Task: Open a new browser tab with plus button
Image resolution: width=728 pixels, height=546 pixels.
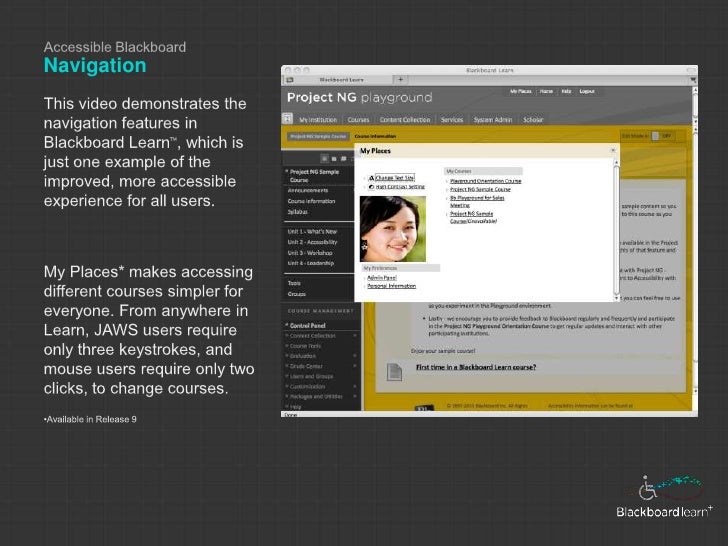Action: coord(400,79)
